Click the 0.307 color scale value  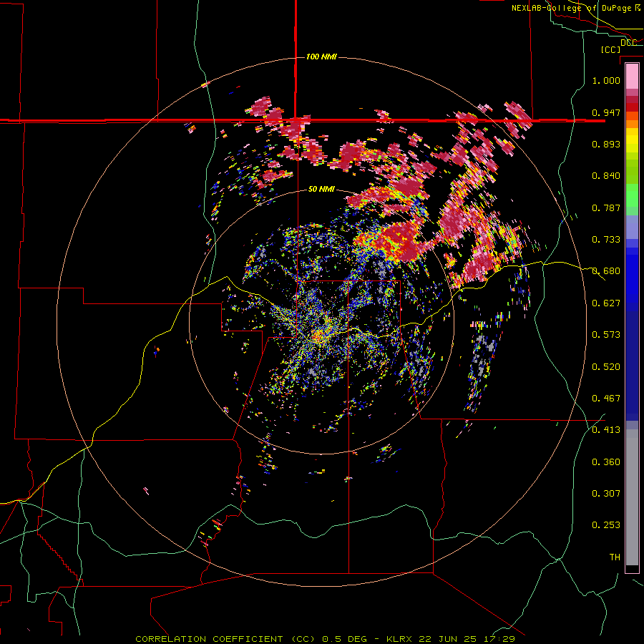pos(606,494)
